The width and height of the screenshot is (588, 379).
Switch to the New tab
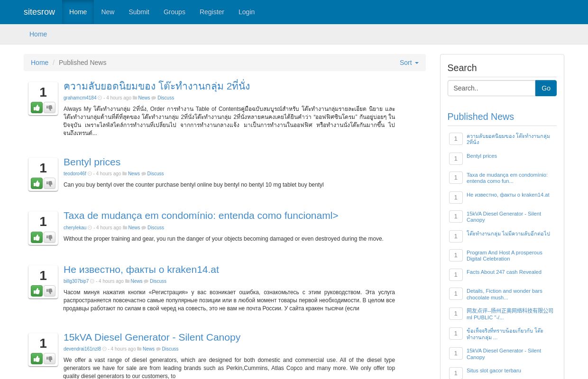tap(108, 12)
